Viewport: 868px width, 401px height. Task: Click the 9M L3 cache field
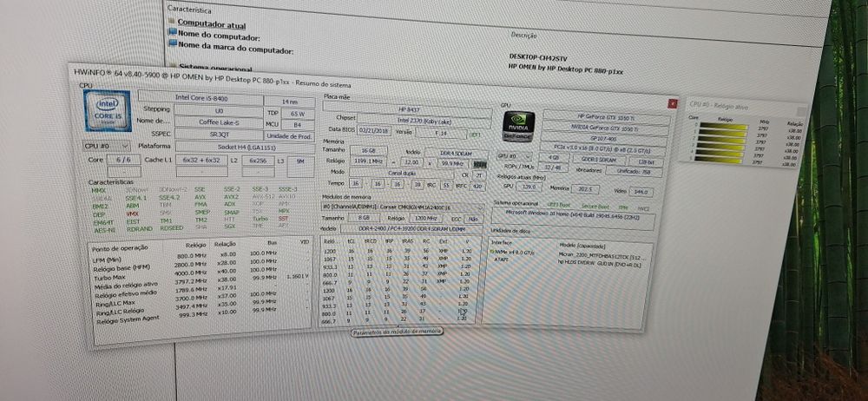pos(300,167)
